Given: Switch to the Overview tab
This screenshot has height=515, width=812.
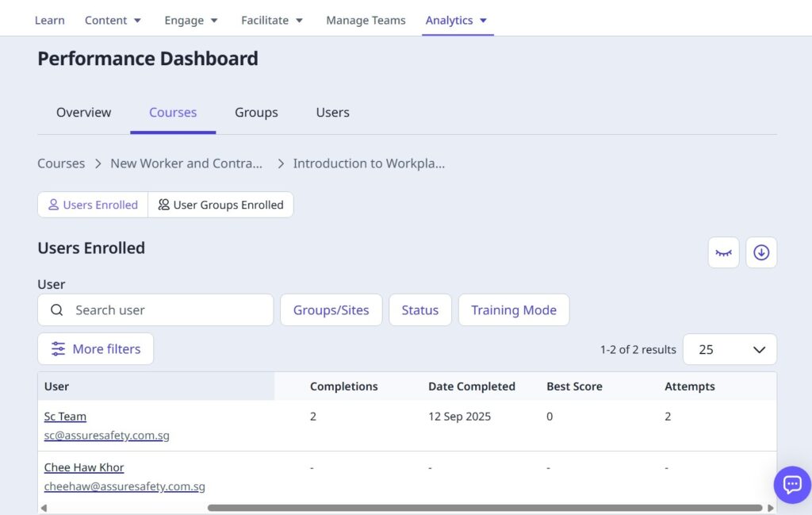Looking at the screenshot, I should point(83,113).
